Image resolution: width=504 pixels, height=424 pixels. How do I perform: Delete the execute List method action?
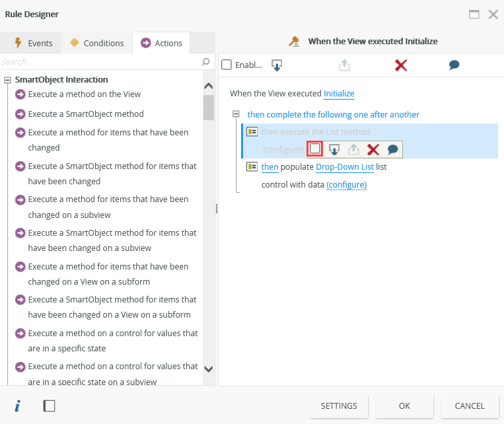tap(373, 149)
